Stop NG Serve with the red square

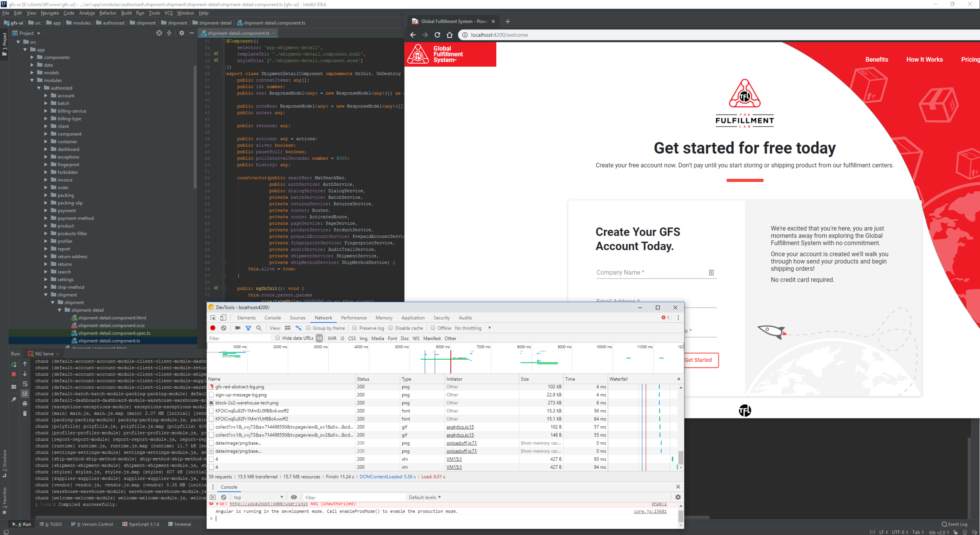click(14, 374)
